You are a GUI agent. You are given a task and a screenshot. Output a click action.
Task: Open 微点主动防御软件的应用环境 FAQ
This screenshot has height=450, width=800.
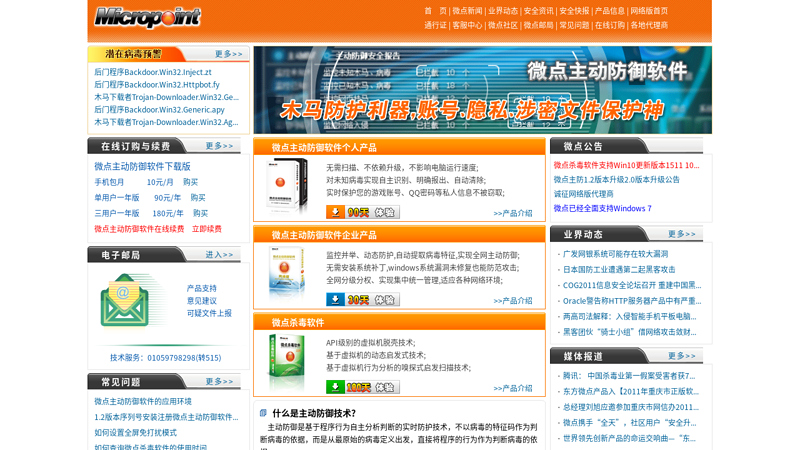coord(143,402)
